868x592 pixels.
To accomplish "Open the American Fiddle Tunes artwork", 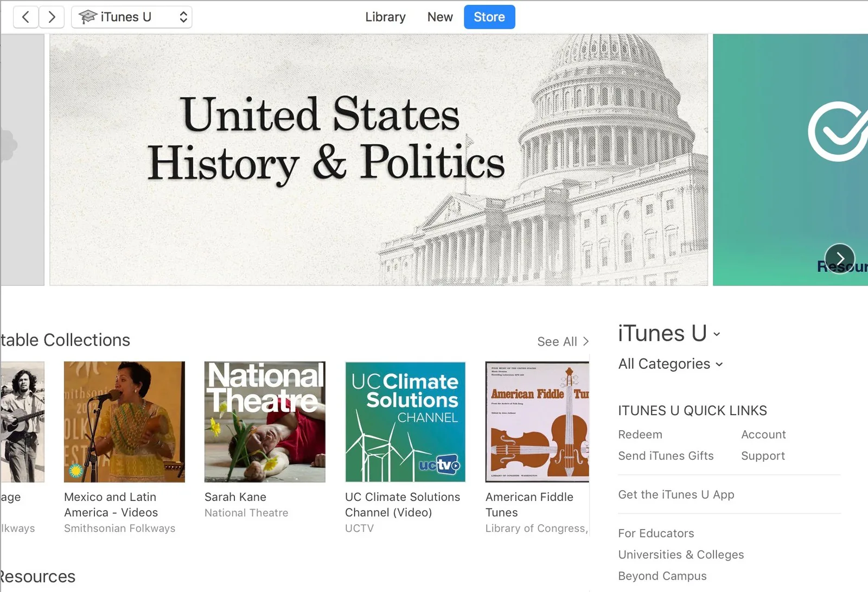I will click(537, 422).
